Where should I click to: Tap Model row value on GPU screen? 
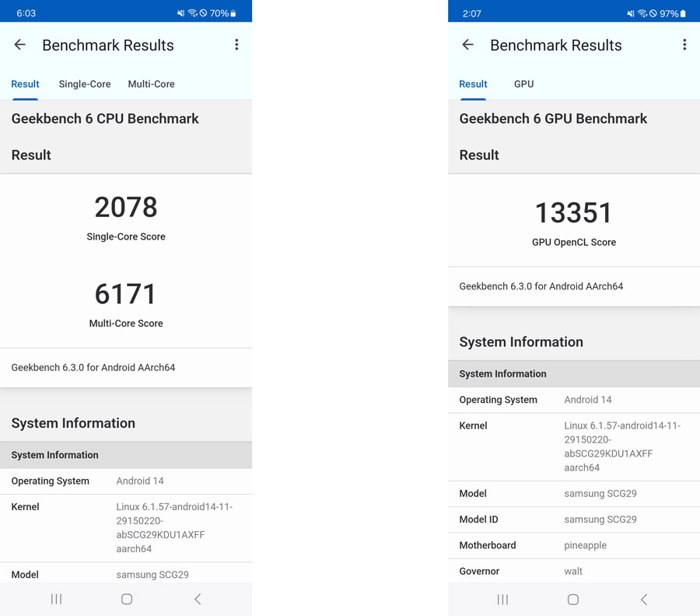(x=600, y=493)
